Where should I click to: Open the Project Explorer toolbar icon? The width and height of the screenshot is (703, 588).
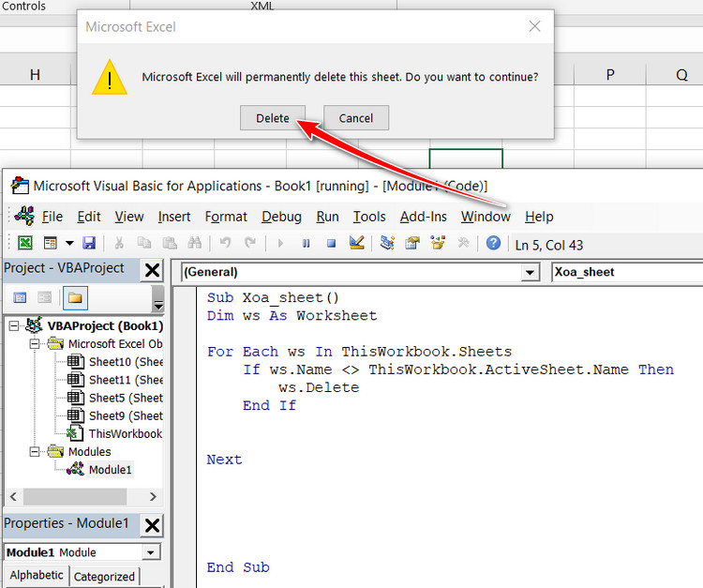387,243
